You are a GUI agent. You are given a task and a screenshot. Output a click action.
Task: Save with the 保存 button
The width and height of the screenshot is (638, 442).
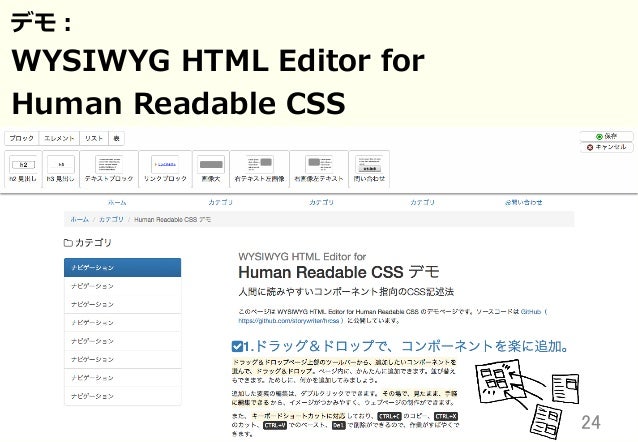point(607,136)
